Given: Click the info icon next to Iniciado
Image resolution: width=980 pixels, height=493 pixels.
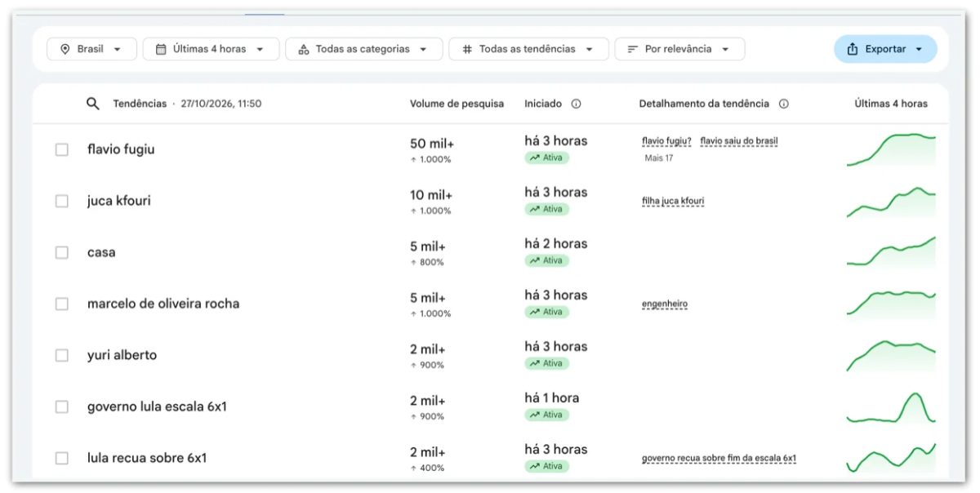Looking at the screenshot, I should (576, 104).
